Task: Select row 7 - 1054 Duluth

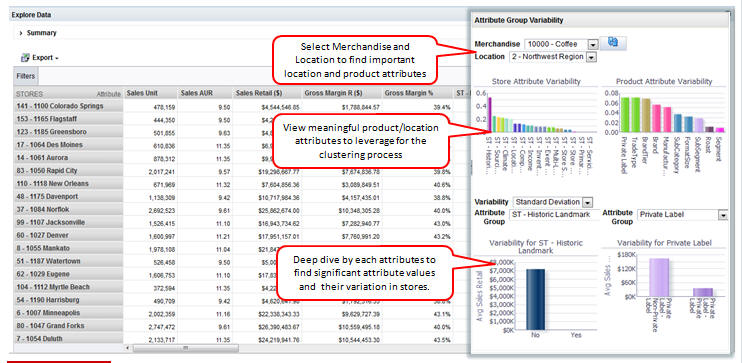Action: click(x=69, y=339)
